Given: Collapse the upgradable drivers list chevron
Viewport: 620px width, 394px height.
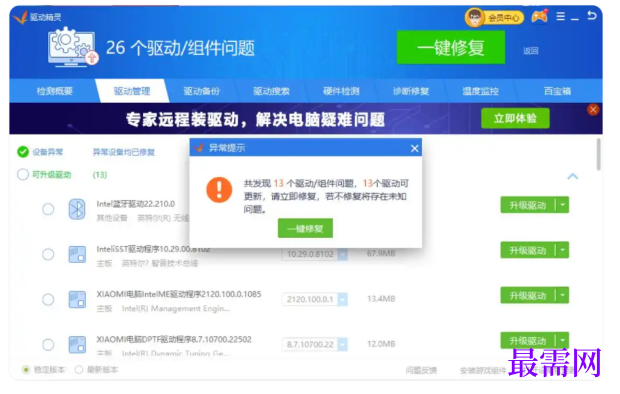Looking at the screenshot, I should click(573, 176).
